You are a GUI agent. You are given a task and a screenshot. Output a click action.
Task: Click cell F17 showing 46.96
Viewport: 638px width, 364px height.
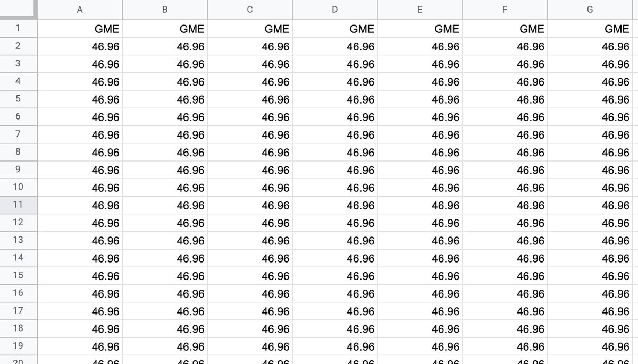[505, 311]
